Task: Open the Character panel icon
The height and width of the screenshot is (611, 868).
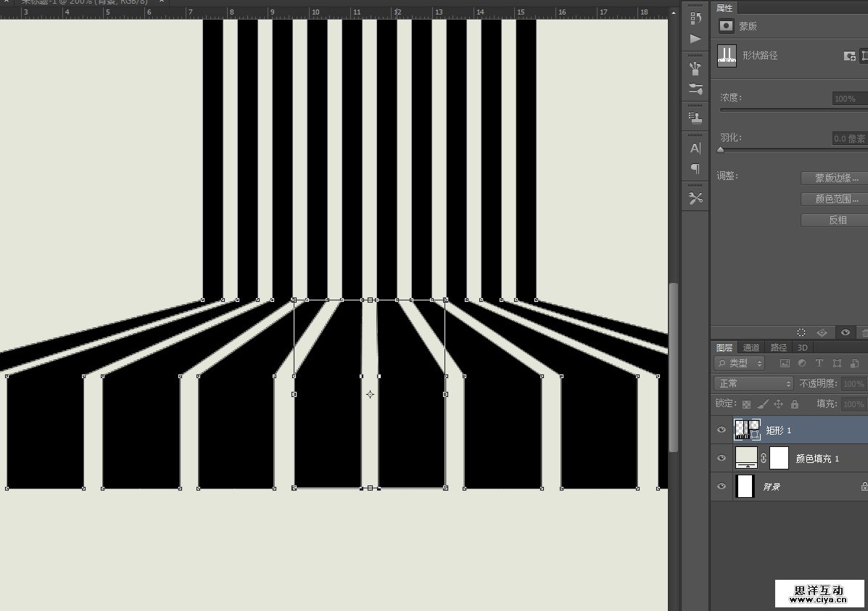Action: click(x=695, y=148)
